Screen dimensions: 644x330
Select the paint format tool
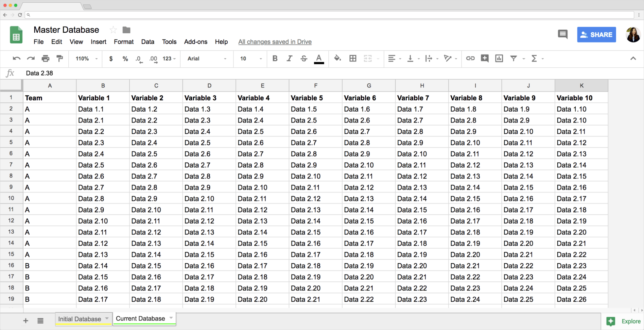tap(60, 58)
